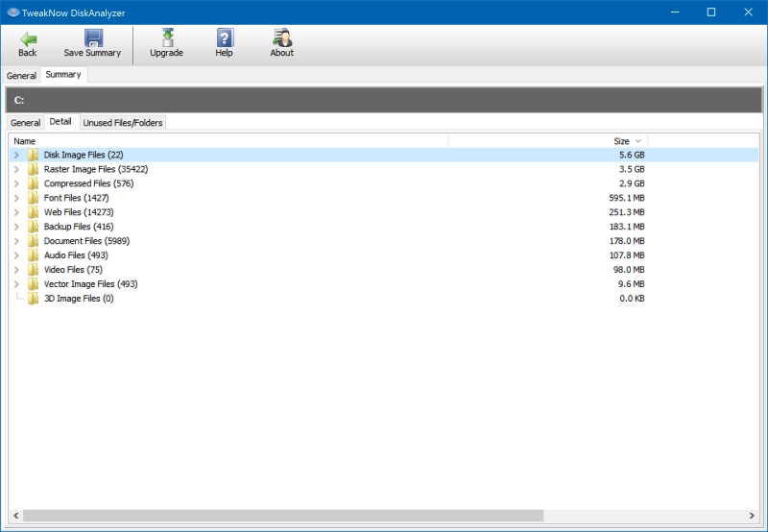Viewport: 768px width, 532px height.
Task: Sort by the Name column header
Action: [228, 141]
